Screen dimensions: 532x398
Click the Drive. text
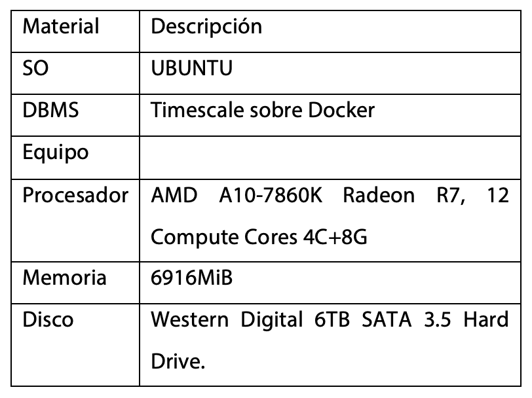(x=178, y=361)
